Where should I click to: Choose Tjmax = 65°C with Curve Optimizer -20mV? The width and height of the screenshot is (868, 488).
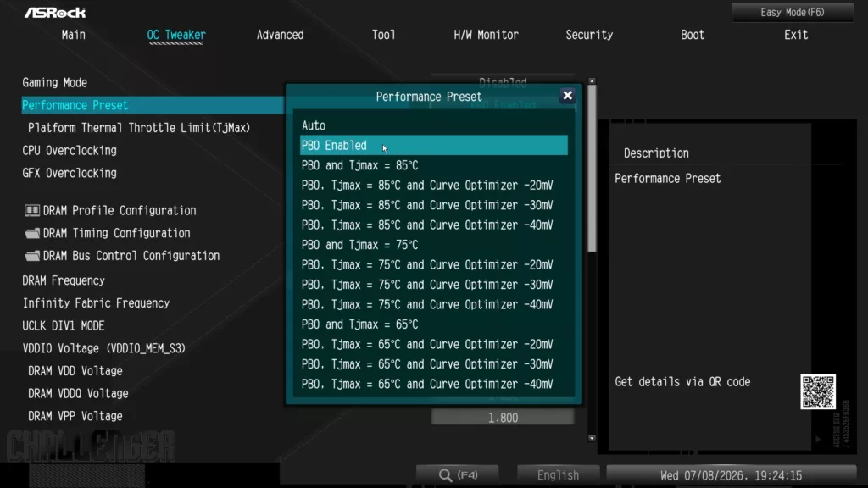[x=433, y=345]
